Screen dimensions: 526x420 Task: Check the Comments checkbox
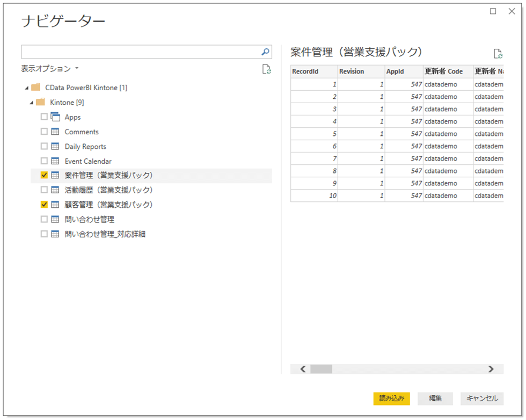44,131
